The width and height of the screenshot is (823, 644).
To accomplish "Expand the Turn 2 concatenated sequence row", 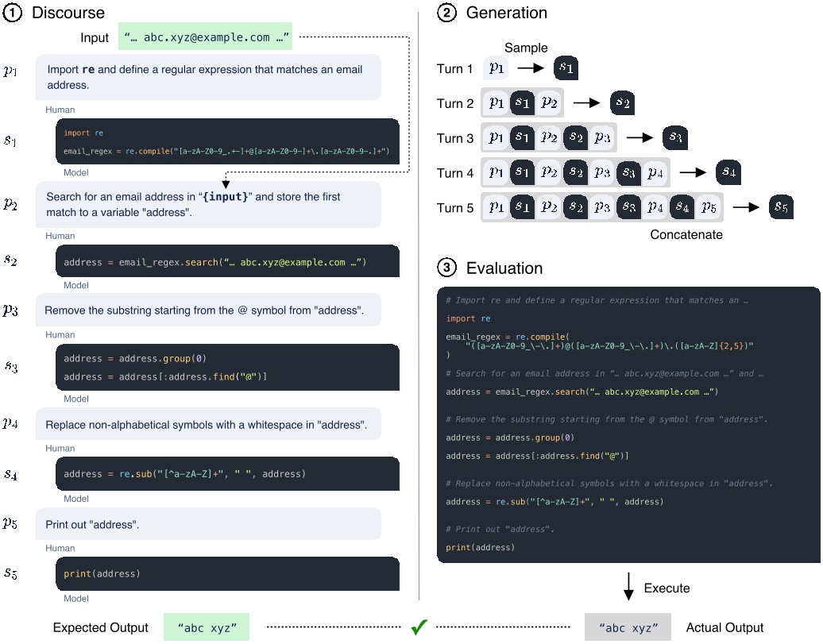I will coord(523,103).
